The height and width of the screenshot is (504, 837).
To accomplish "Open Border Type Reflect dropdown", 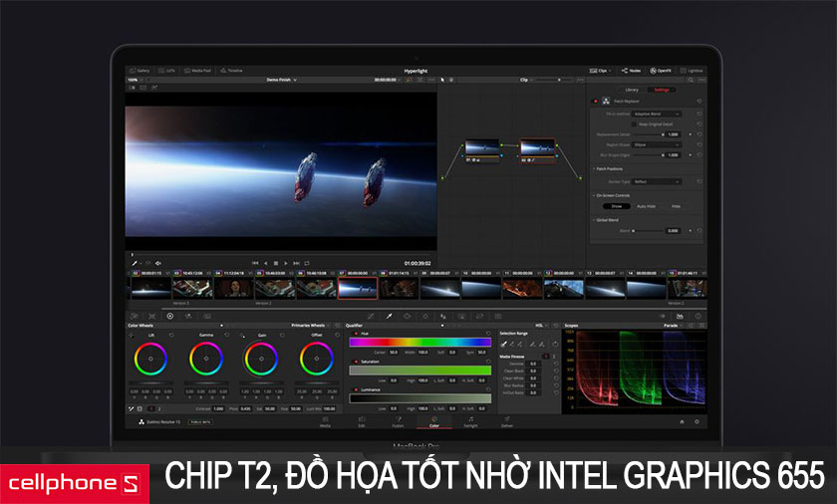I will click(657, 181).
